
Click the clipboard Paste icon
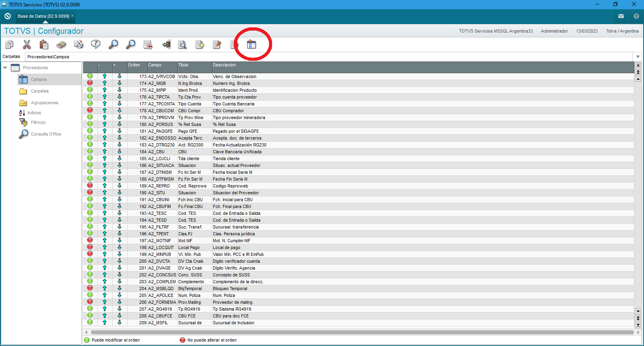tap(44, 44)
